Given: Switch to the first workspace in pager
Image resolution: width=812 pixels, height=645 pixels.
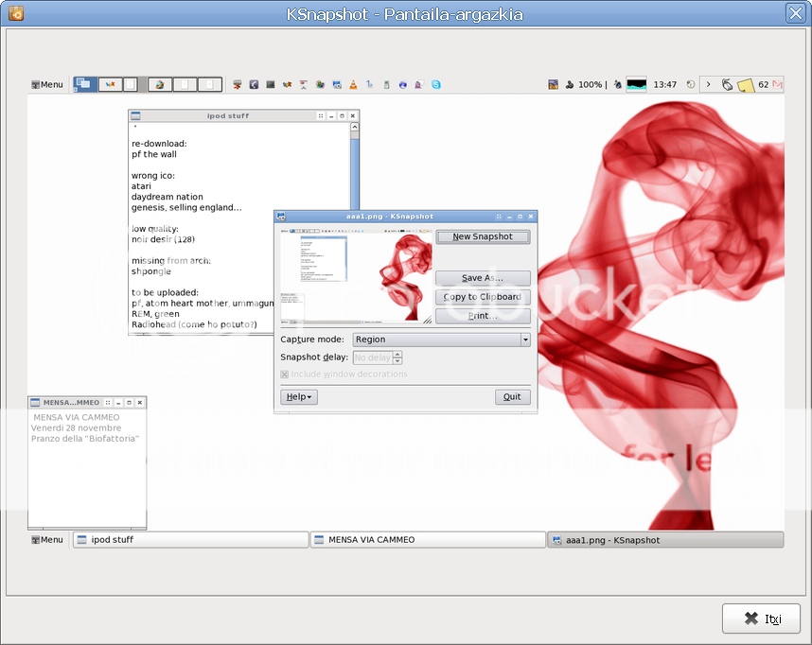Looking at the screenshot, I should tap(85, 84).
